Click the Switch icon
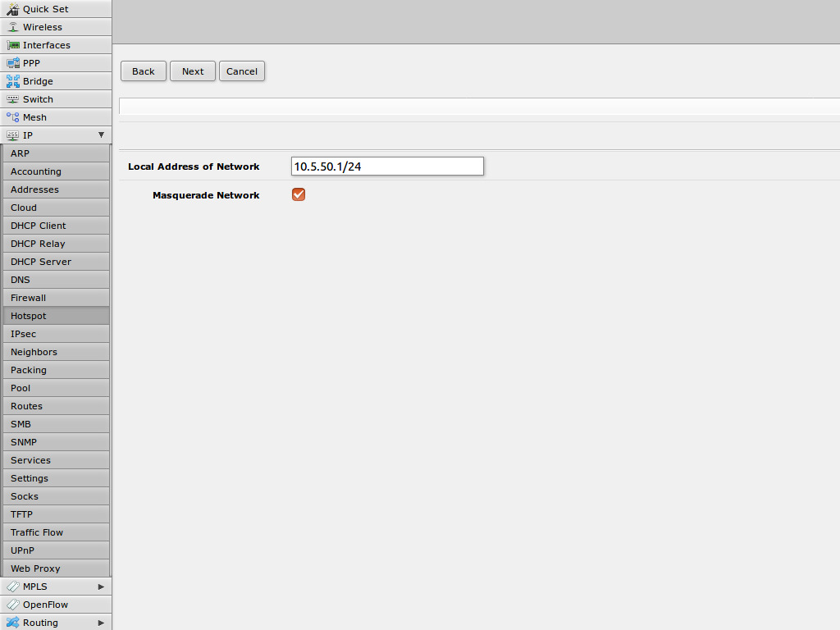The width and height of the screenshot is (840, 630). pyautogui.click(x=13, y=99)
